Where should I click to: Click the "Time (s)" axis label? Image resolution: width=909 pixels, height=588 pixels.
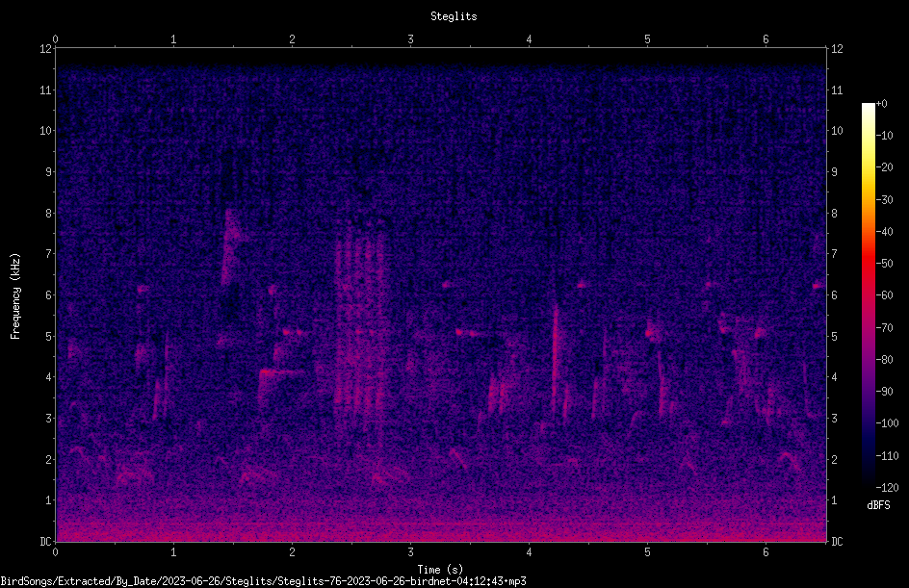coord(440,570)
